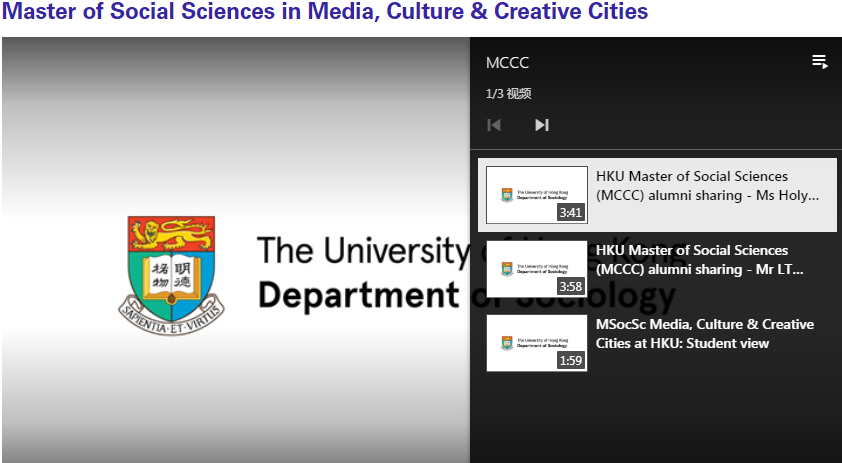Click the 1:59 duration badge
Viewport: 842px width, 463px height.
click(570, 360)
